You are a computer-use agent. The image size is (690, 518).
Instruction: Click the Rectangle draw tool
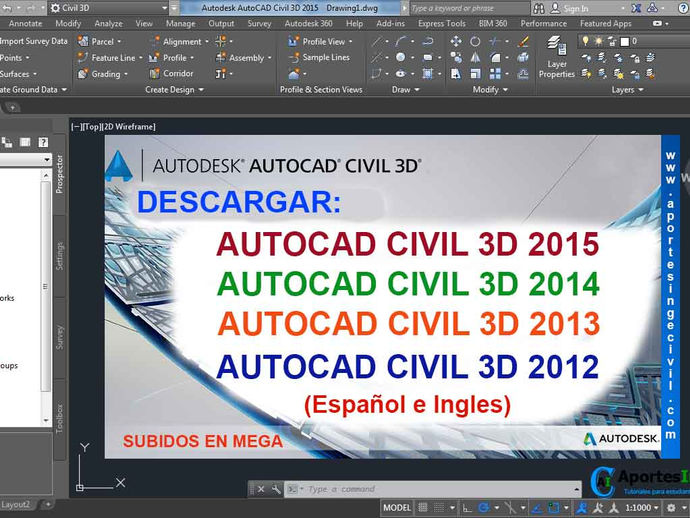point(428,57)
